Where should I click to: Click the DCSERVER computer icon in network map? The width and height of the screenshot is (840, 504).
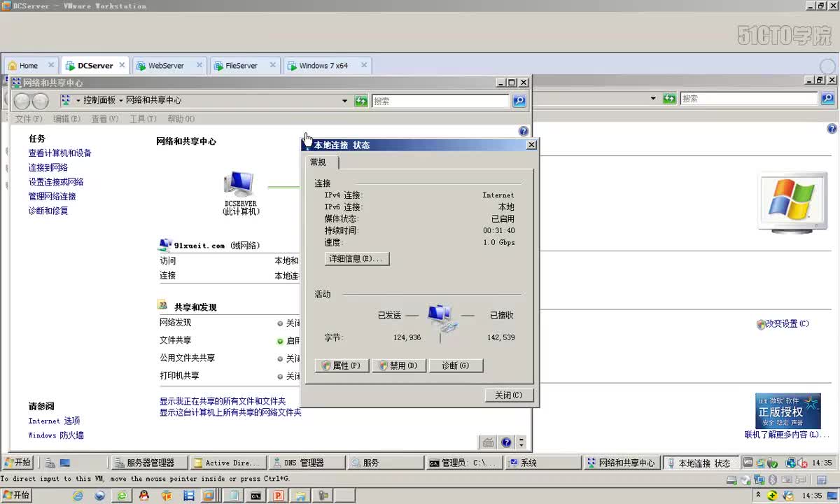[x=238, y=184]
